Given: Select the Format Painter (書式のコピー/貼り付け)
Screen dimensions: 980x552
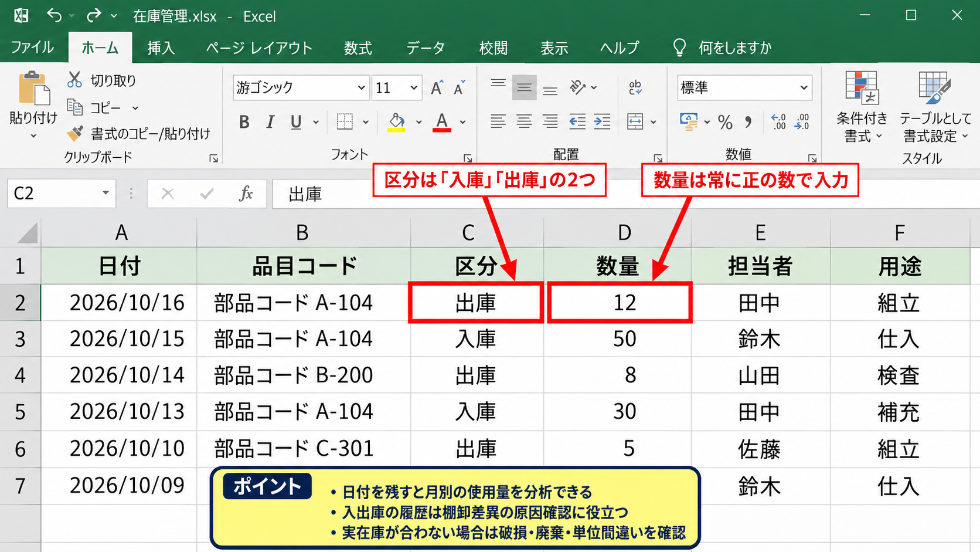Looking at the screenshot, I should pos(139,134).
